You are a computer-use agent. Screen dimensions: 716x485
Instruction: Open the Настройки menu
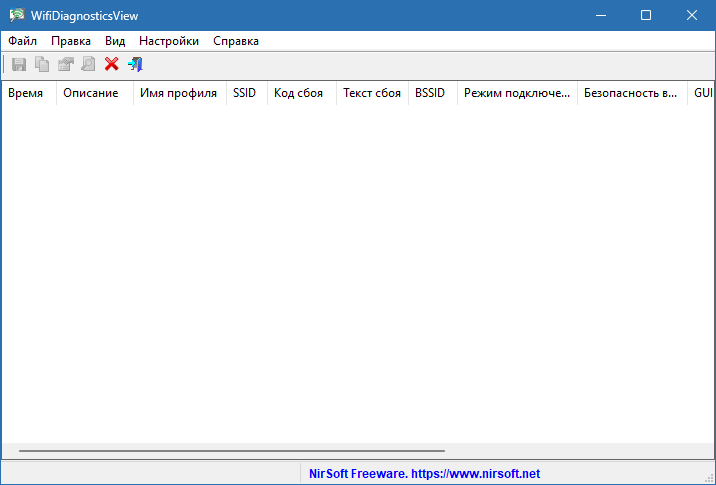pos(169,41)
